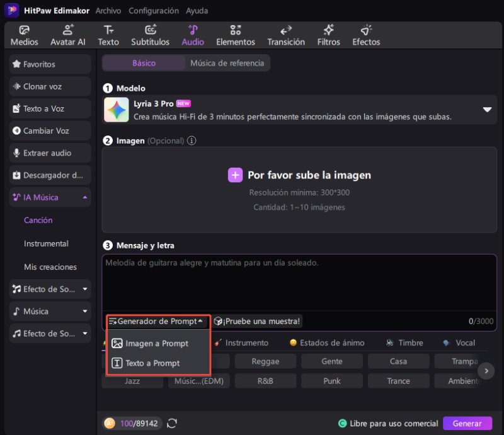Click the Imagen info icon

coord(192,141)
